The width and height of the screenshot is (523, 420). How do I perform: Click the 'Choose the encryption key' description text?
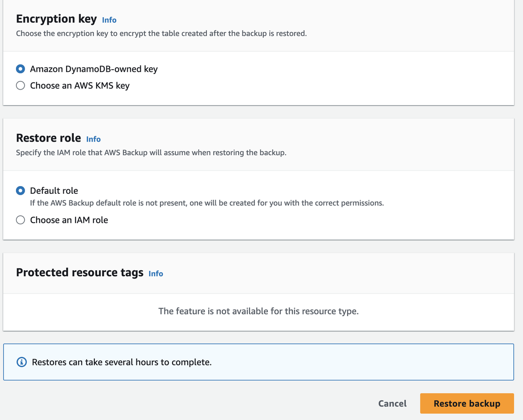(x=161, y=33)
